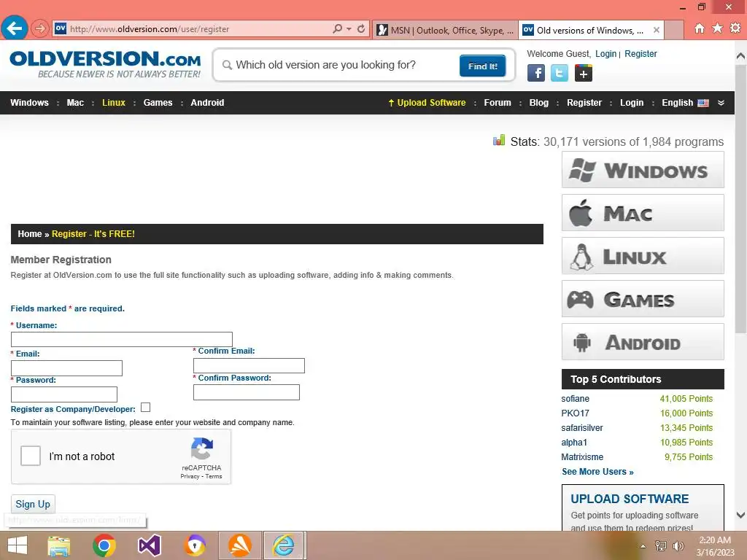
Task: Launch Google Chrome from the taskbar
Action: coord(104,545)
